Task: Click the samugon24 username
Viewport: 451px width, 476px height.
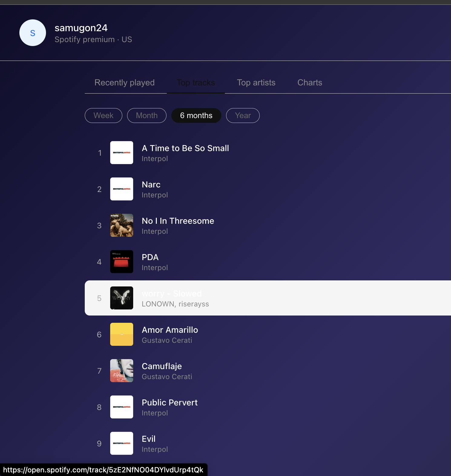Action: pos(81,28)
